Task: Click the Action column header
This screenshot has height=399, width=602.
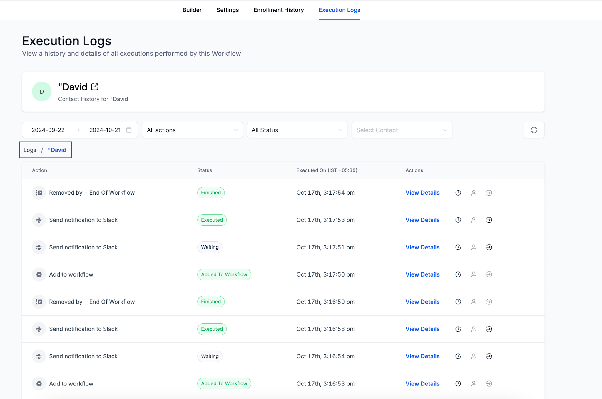Action: 40,170
